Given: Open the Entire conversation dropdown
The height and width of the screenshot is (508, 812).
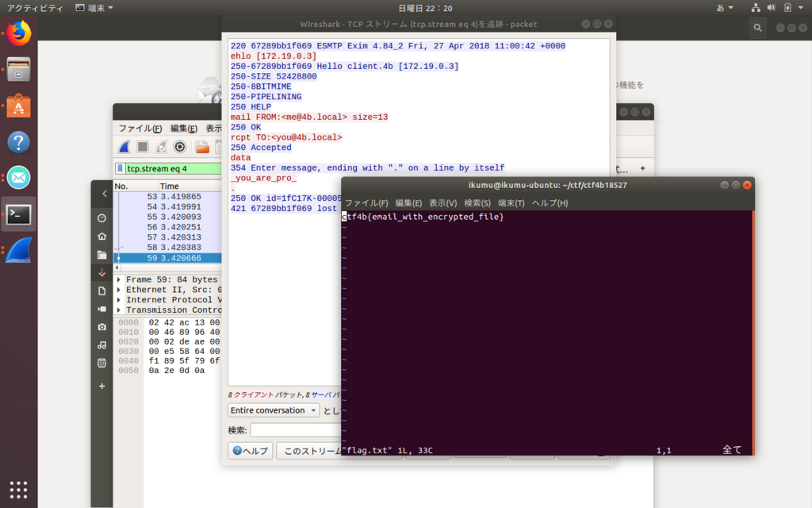Looking at the screenshot, I should (x=274, y=410).
